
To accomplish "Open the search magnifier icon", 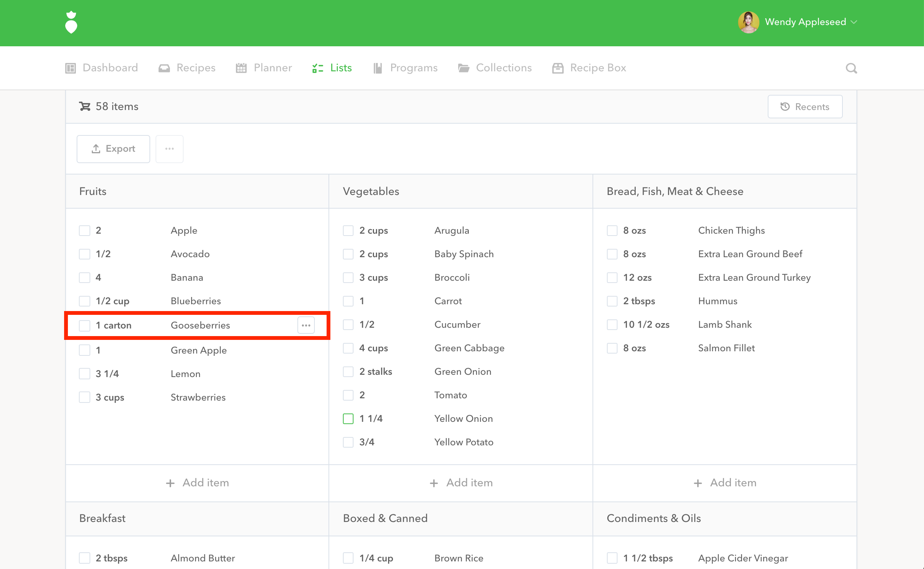I will point(851,68).
